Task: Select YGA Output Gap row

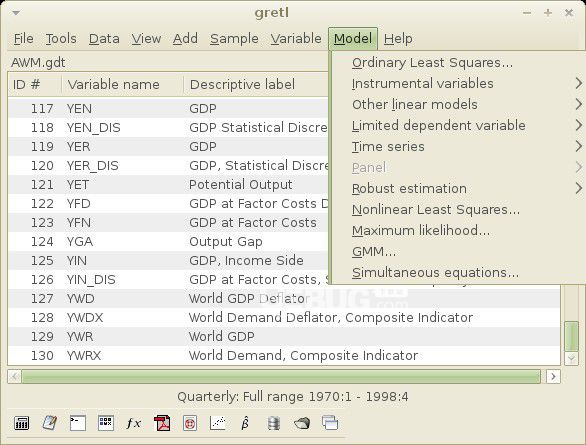Action: 168,242
